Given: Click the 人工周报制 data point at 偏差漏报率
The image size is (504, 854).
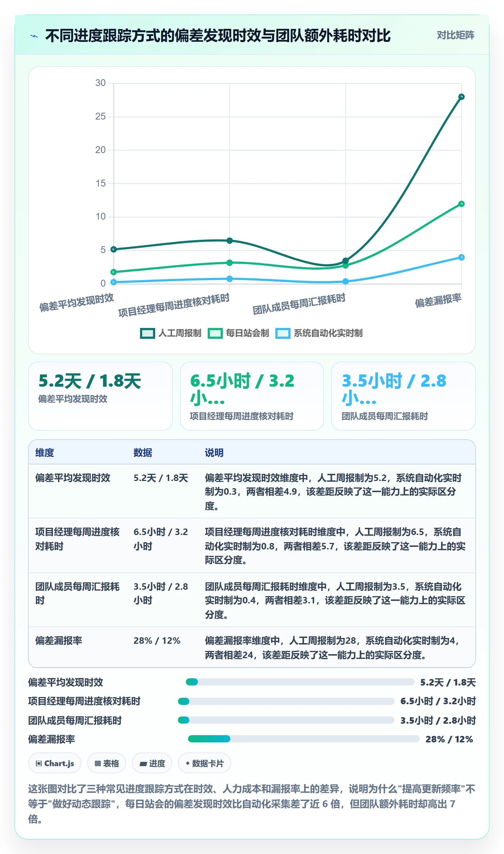Looking at the screenshot, I should pyautogui.click(x=462, y=97).
